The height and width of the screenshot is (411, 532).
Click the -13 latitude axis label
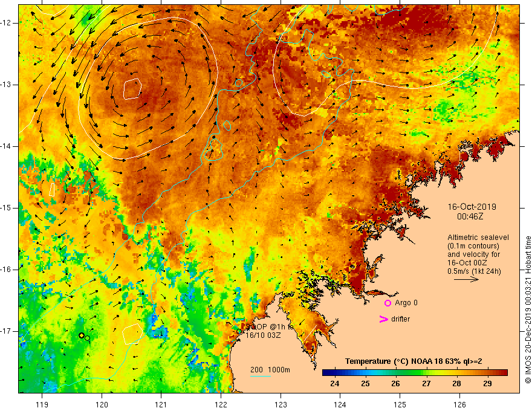6,85
